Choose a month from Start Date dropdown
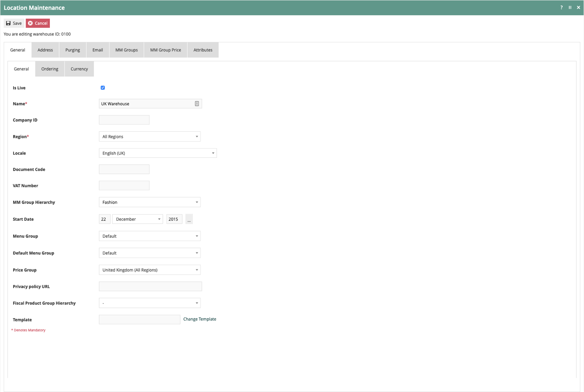The height and width of the screenshot is (392, 584). 138,219
